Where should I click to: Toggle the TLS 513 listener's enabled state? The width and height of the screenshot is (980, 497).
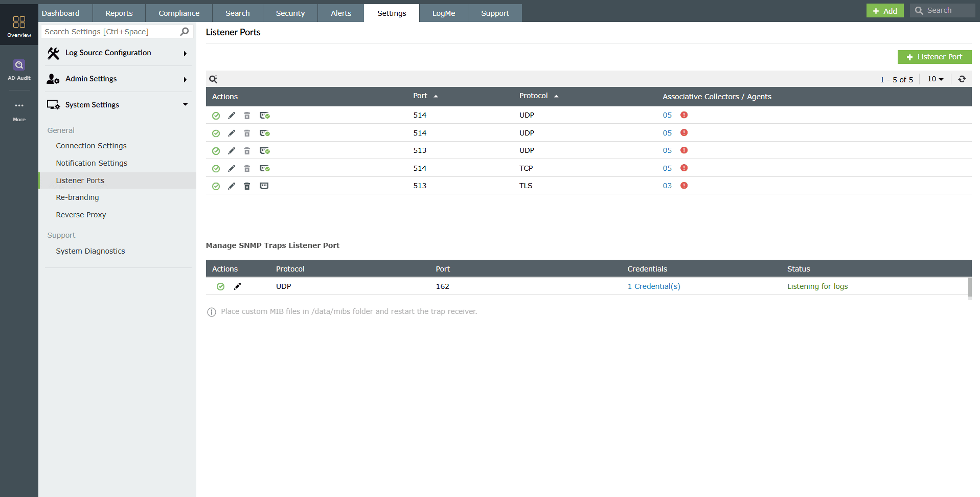pos(216,186)
